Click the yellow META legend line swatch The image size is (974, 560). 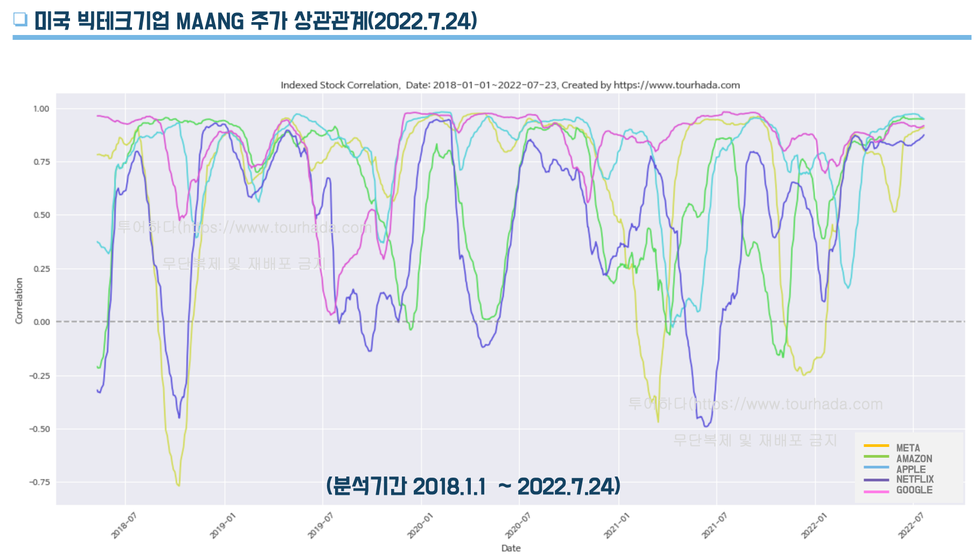coord(876,446)
